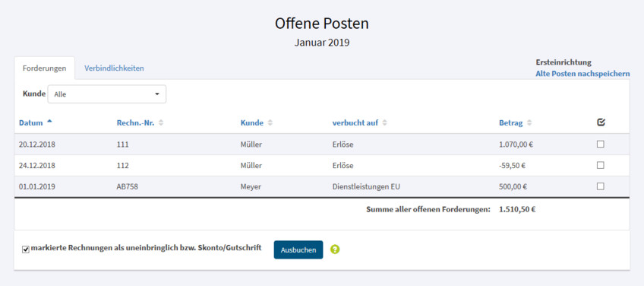
Task: Click the Datum ascending sort arrow
Action: (49, 122)
